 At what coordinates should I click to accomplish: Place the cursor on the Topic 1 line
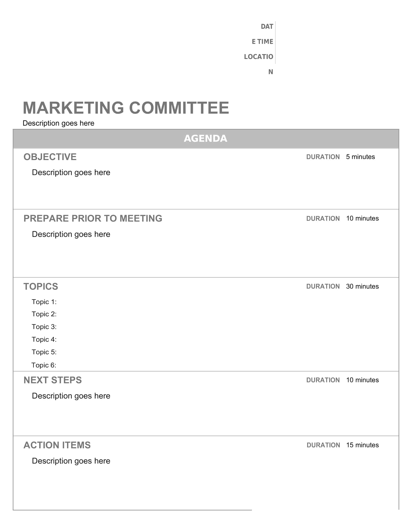pyautogui.click(x=44, y=302)
